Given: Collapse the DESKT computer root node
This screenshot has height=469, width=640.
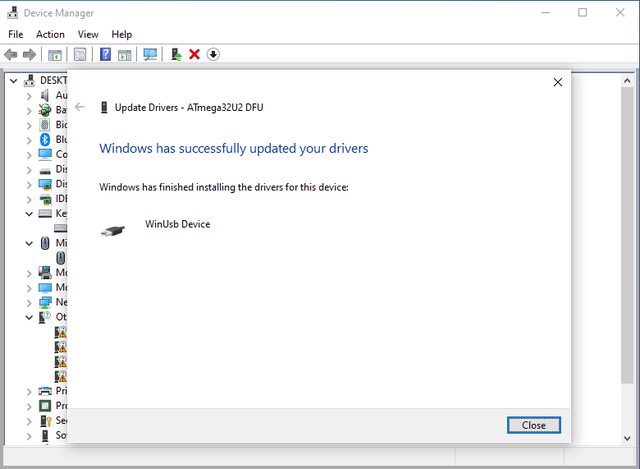Looking at the screenshot, I should click(x=13, y=81).
